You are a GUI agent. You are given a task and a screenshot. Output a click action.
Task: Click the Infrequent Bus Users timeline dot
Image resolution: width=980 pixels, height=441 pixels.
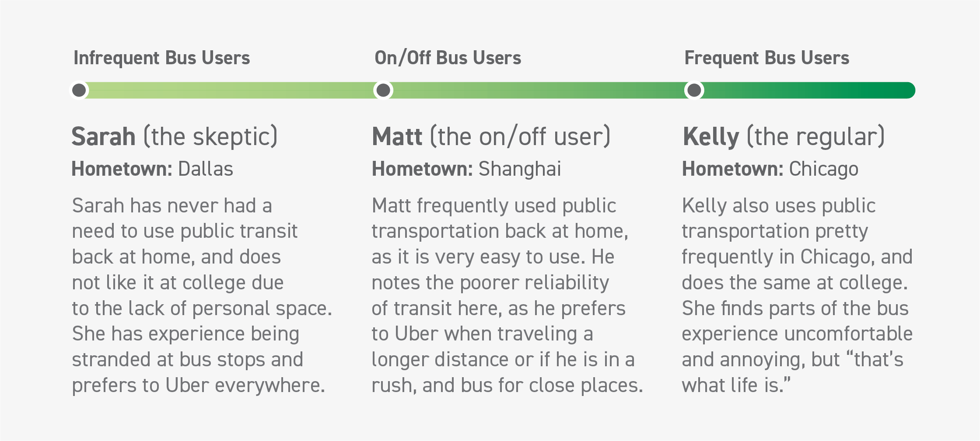[79, 90]
